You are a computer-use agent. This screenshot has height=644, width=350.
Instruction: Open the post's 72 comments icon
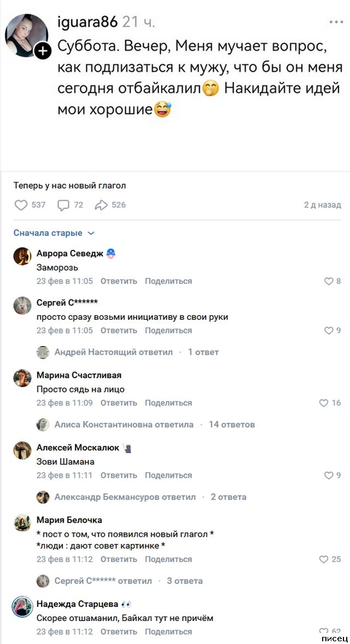pos(63,205)
